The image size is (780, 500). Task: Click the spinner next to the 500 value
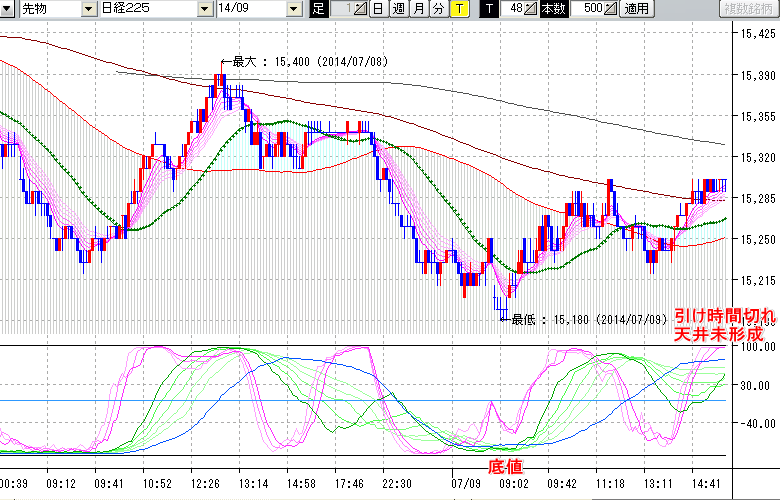(611, 9)
